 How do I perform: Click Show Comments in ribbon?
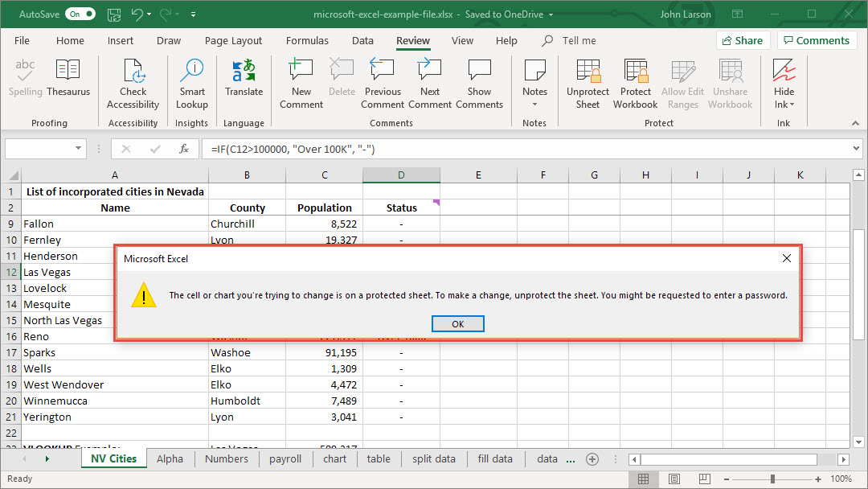click(479, 84)
